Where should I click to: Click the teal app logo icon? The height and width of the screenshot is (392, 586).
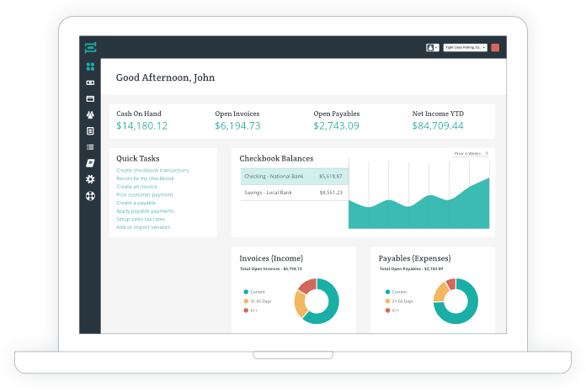click(90, 47)
